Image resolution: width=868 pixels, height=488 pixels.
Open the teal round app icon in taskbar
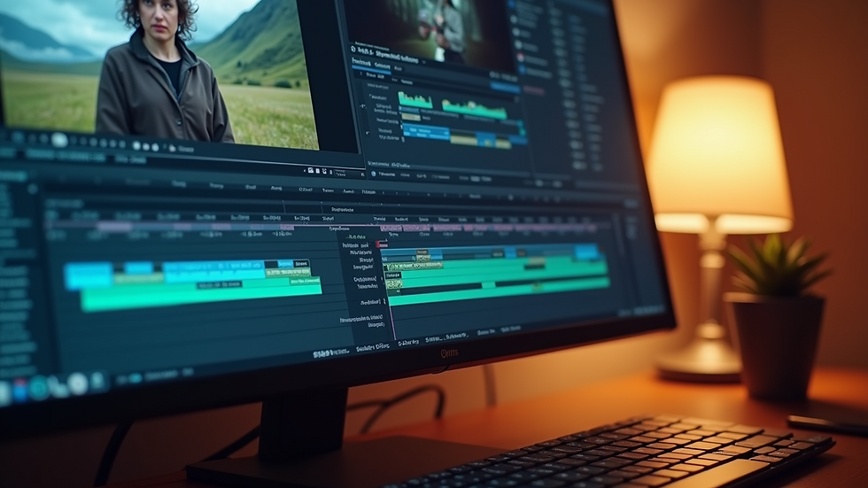click(39, 387)
